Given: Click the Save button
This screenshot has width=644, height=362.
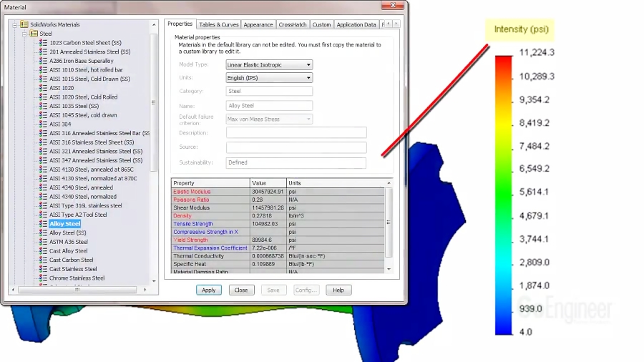Looking at the screenshot, I should pos(273,290).
